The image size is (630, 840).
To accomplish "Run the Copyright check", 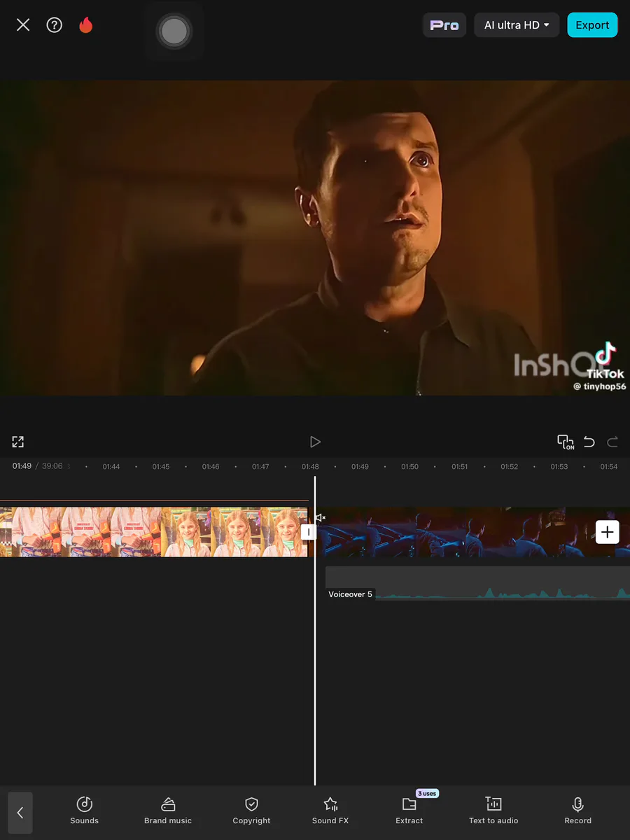I will 251,811.
